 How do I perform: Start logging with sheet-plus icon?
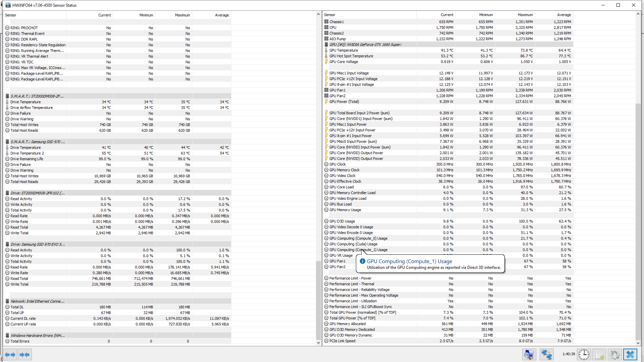(599, 354)
